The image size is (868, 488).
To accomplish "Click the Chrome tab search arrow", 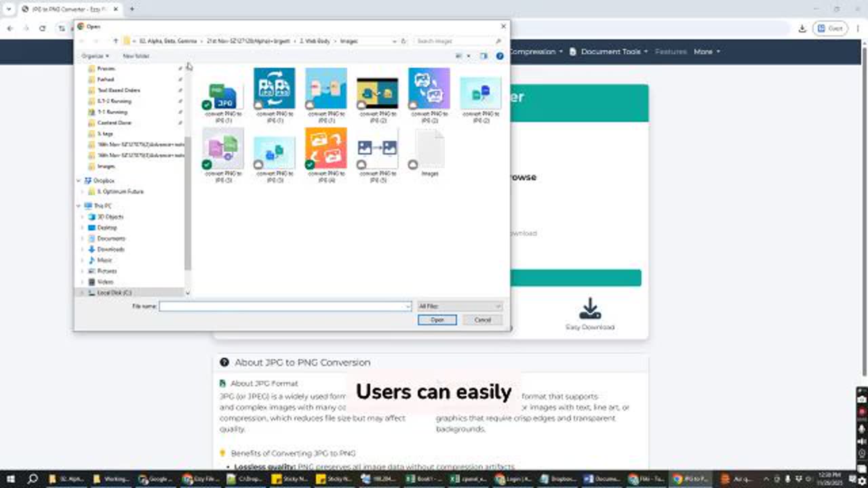I will click(9, 9).
